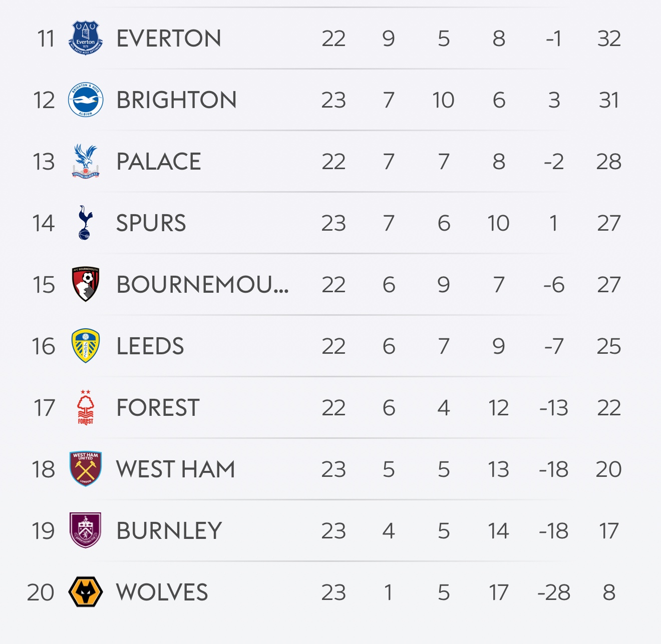
Task: Click the Crystal Palace eagle crest
Action: pos(86,161)
